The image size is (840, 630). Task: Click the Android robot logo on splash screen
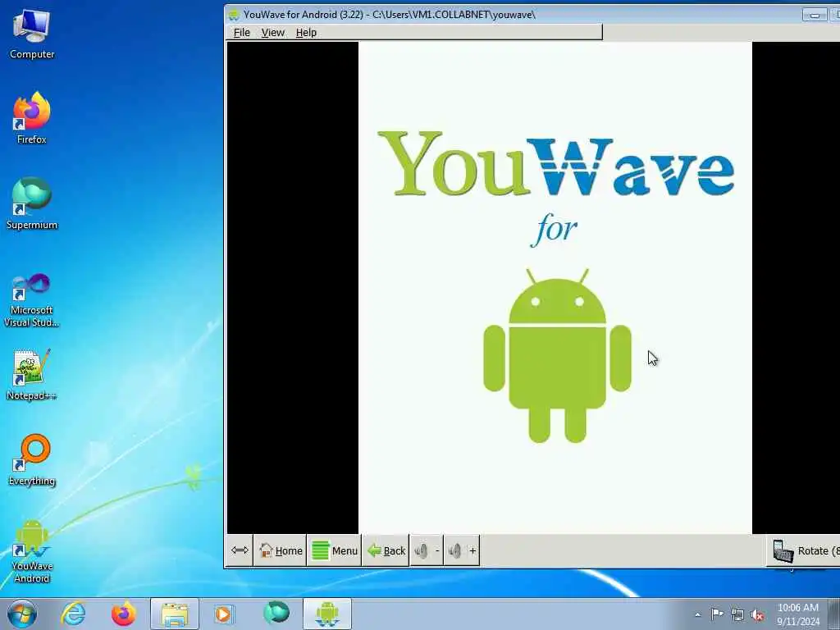[557, 356]
